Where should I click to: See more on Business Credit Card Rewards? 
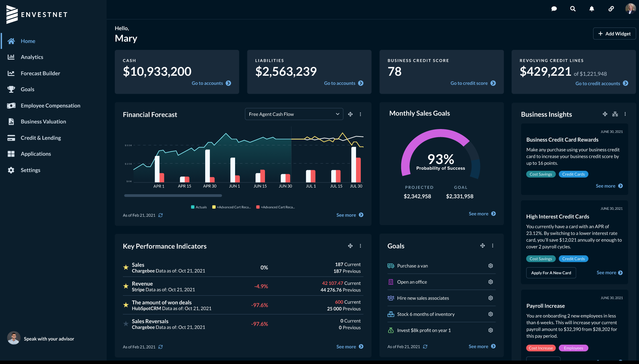[609, 186]
